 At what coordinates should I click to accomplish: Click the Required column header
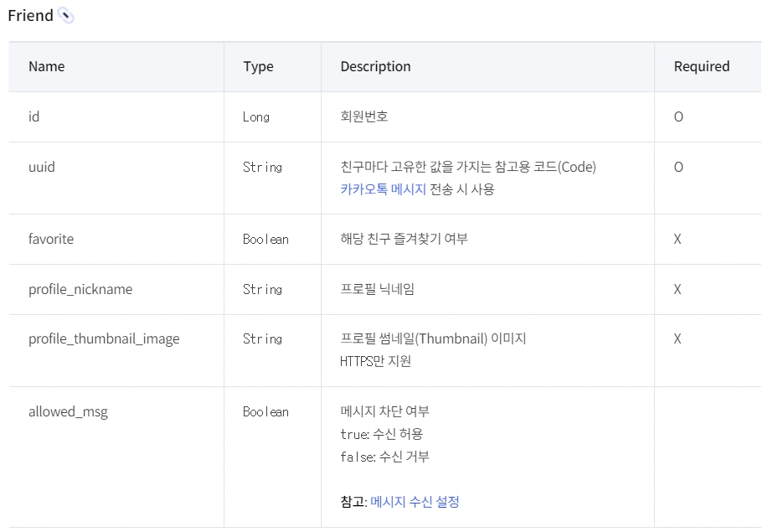(x=701, y=67)
